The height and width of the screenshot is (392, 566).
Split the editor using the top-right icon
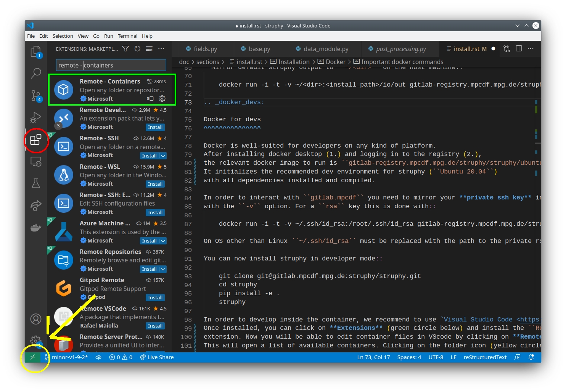click(519, 48)
